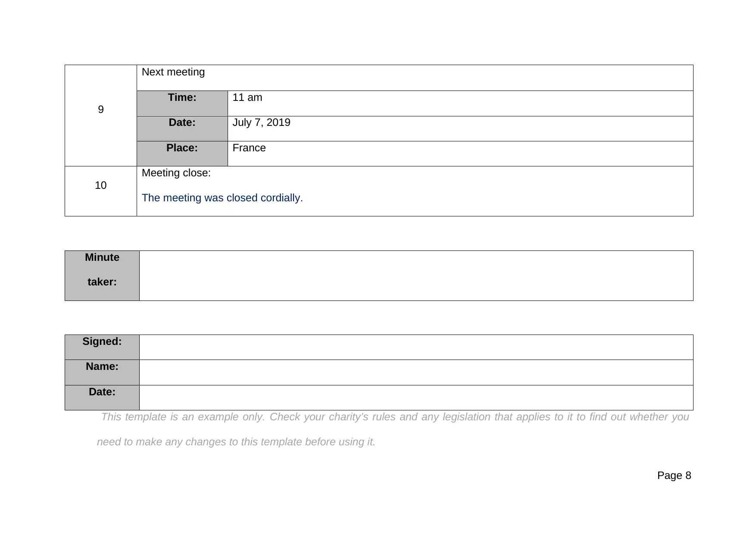The height and width of the screenshot is (535, 756).
Task: Select the 'France' place value
Action: pos(249,148)
